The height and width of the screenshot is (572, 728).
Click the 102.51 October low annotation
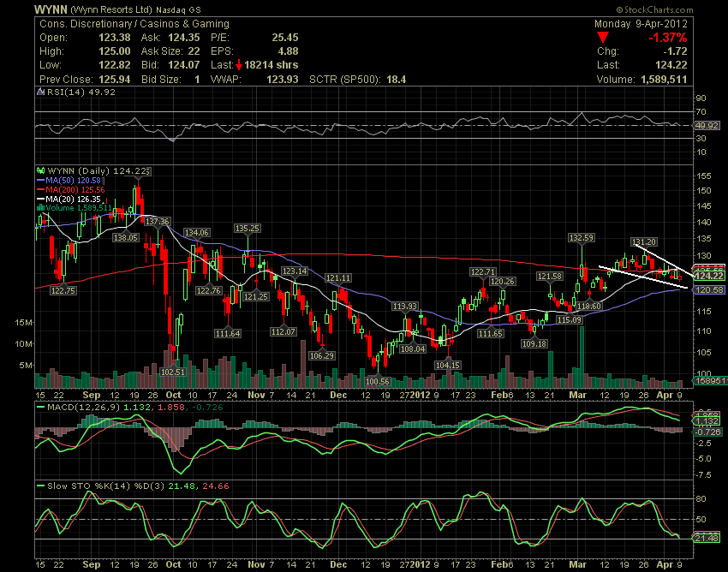tap(173, 372)
